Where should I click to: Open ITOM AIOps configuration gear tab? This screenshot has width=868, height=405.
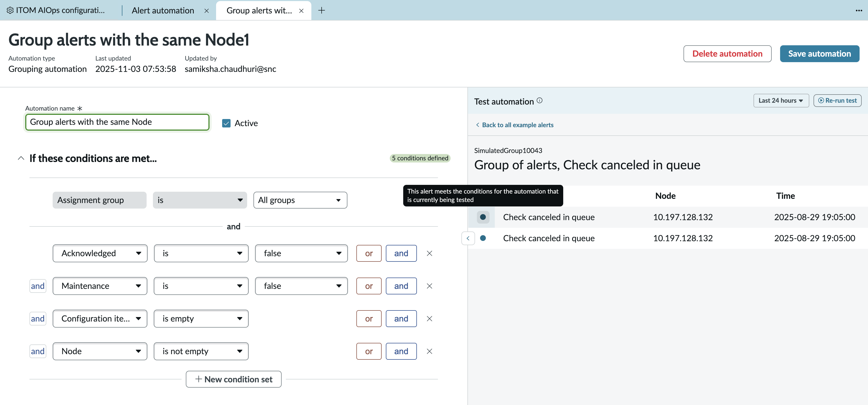coord(56,10)
